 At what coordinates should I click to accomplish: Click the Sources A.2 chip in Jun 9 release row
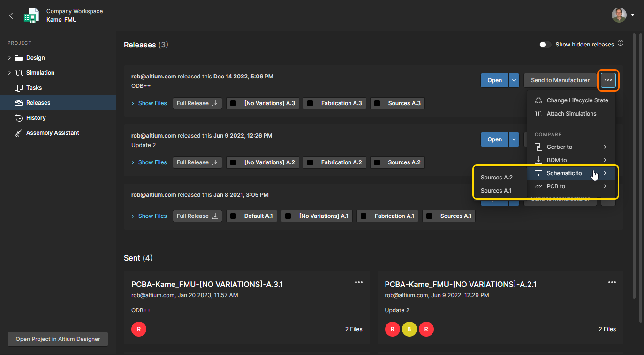click(x=398, y=162)
